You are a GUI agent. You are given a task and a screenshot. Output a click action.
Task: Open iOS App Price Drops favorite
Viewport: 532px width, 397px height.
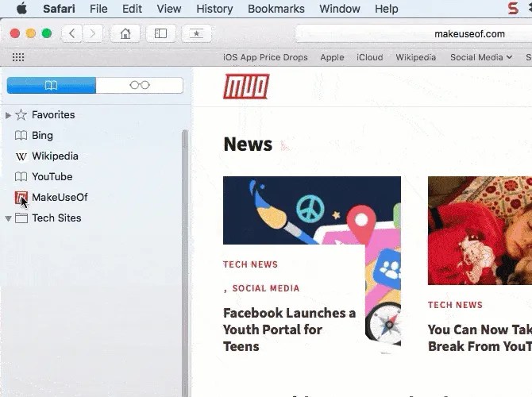[265, 57]
